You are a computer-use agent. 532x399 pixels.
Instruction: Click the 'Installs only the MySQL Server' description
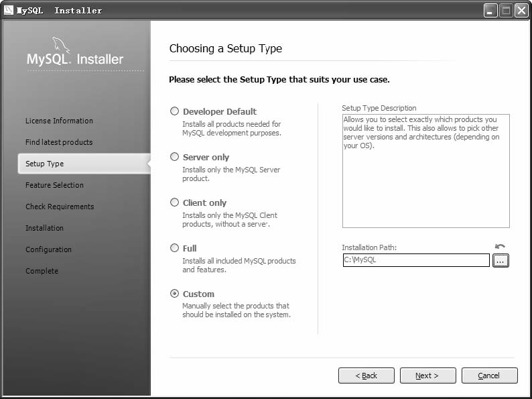pyautogui.click(x=231, y=174)
